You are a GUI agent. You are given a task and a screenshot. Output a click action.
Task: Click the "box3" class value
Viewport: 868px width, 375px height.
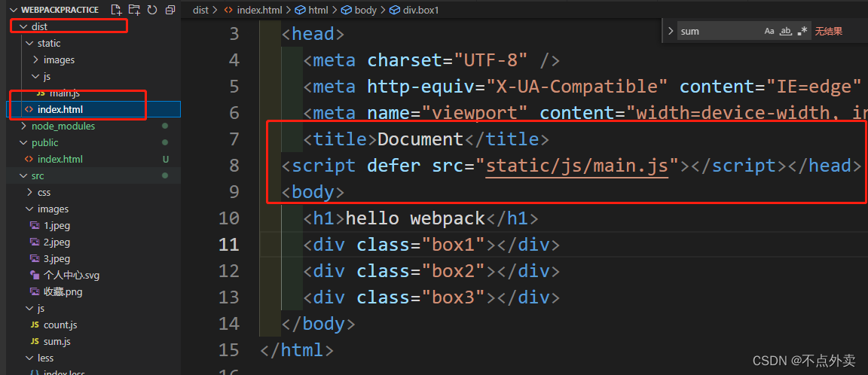[x=454, y=298]
